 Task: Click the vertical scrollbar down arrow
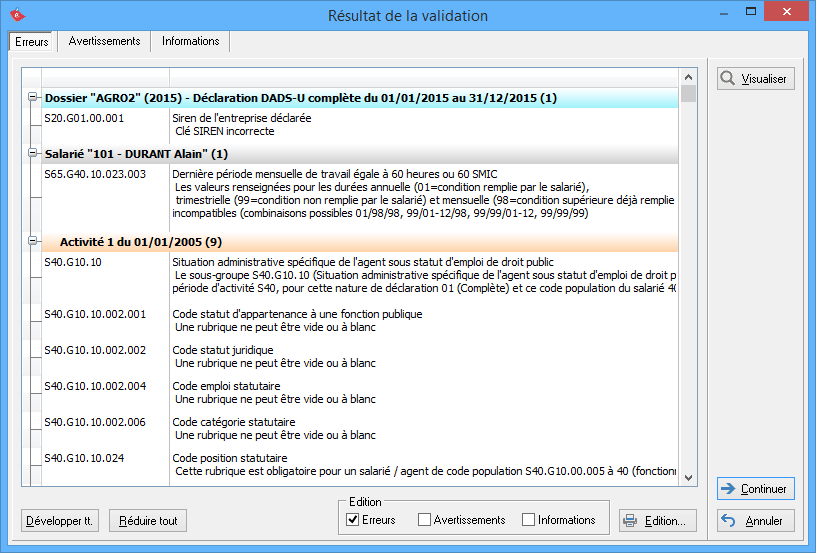[x=688, y=478]
